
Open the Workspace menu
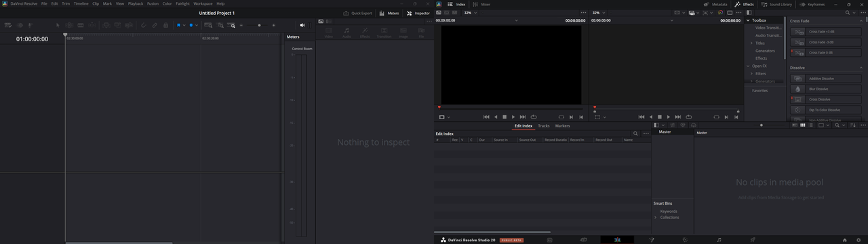tap(203, 3)
